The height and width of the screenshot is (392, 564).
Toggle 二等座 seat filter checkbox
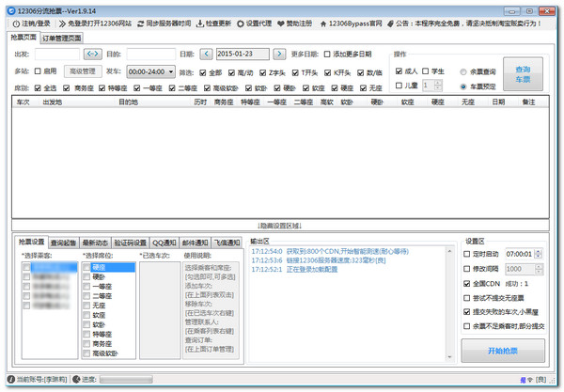tap(172, 88)
